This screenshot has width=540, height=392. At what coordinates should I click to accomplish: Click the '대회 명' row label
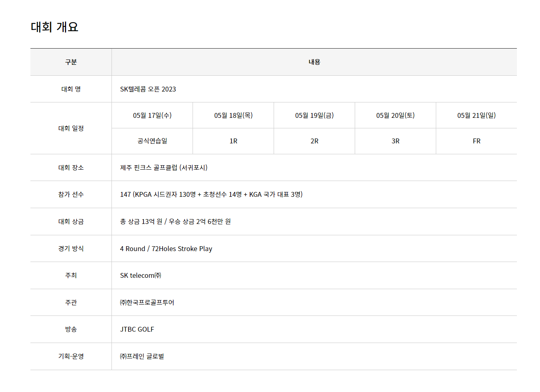pos(71,89)
